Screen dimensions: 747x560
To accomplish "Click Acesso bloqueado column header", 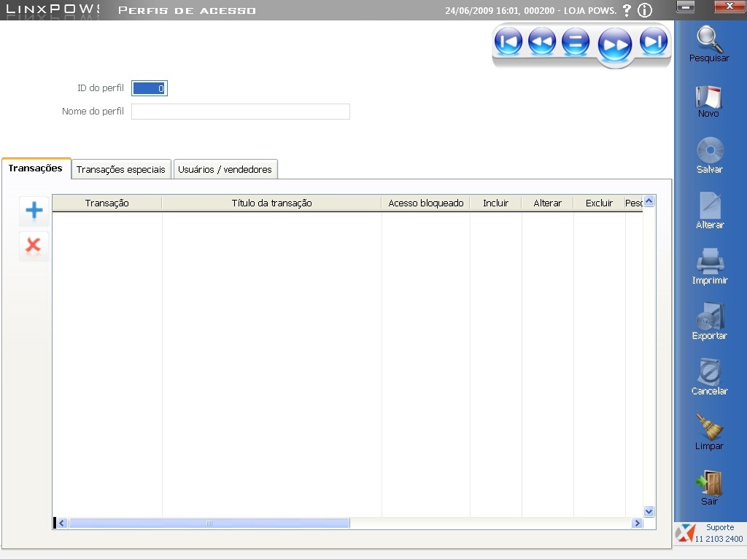I will click(426, 203).
